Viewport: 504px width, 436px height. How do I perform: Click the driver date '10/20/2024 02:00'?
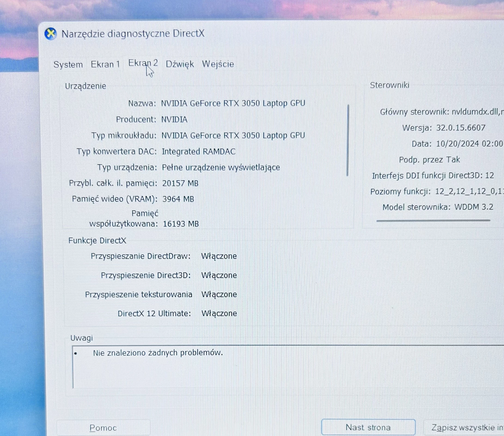pyautogui.click(x=470, y=144)
